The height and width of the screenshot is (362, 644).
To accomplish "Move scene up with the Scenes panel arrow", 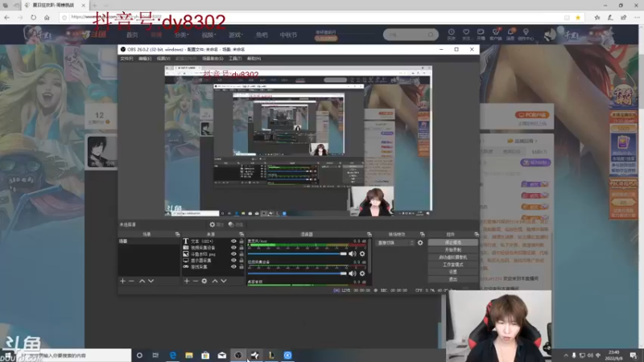I will 142,281.
